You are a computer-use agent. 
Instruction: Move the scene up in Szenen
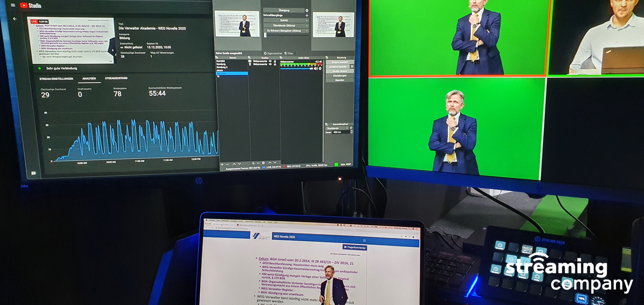click(x=234, y=164)
